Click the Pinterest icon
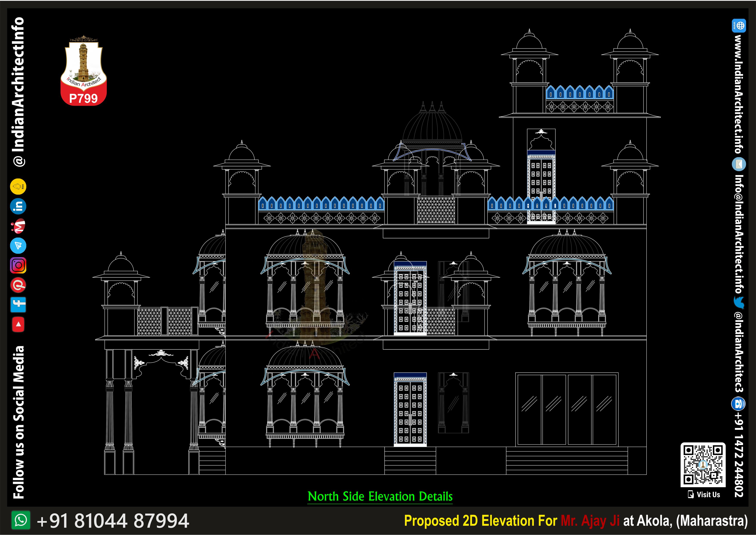This screenshot has height=535, width=756. pyautogui.click(x=18, y=285)
